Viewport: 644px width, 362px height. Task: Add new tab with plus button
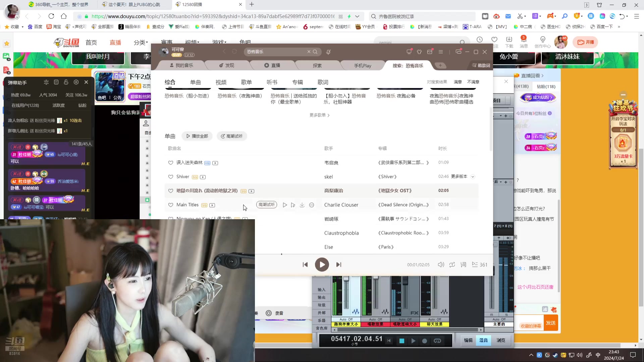[440, 65]
